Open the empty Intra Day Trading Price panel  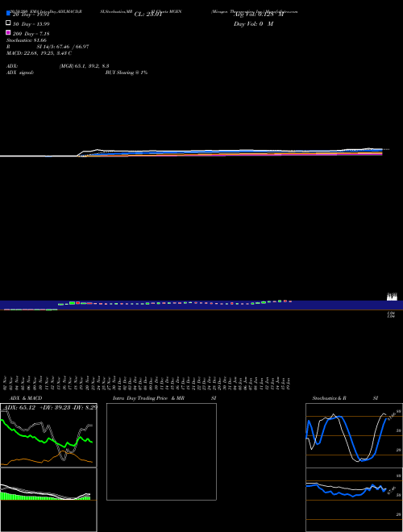[x=161, y=451]
